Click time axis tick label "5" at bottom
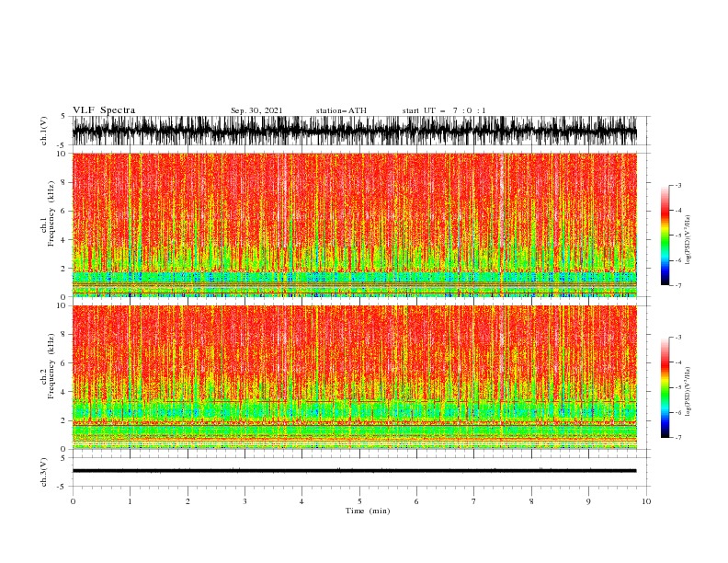The height and width of the screenshot is (563, 728). point(359,501)
